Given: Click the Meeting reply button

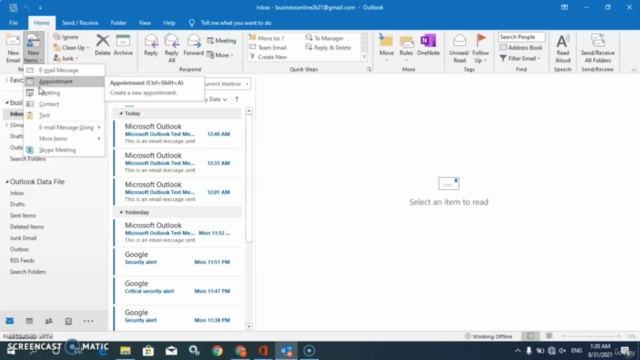Looking at the screenshot, I should click(222, 41).
